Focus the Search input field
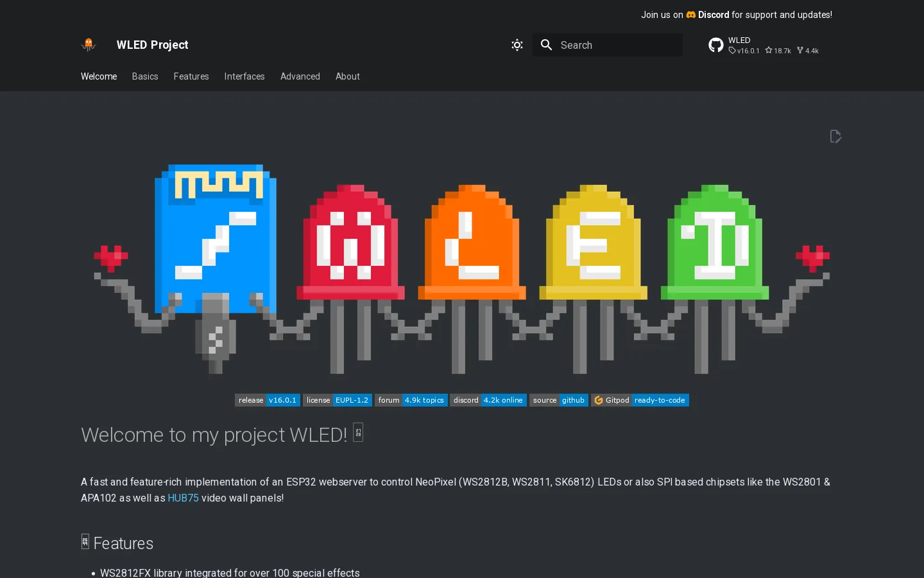 pos(608,45)
